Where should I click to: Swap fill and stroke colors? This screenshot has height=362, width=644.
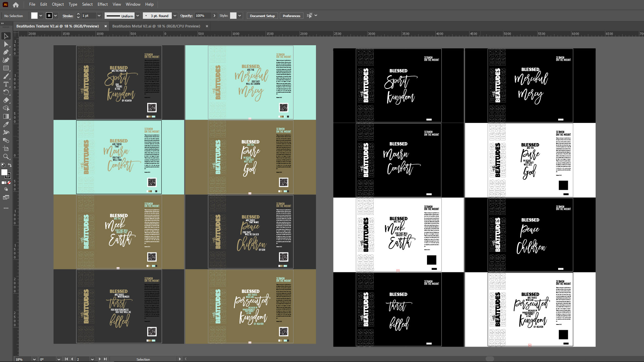tap(10, 165)
